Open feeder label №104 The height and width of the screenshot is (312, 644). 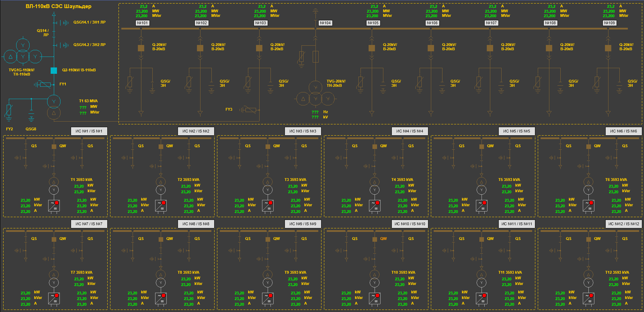pyautogui.click(x=325, y=23)
